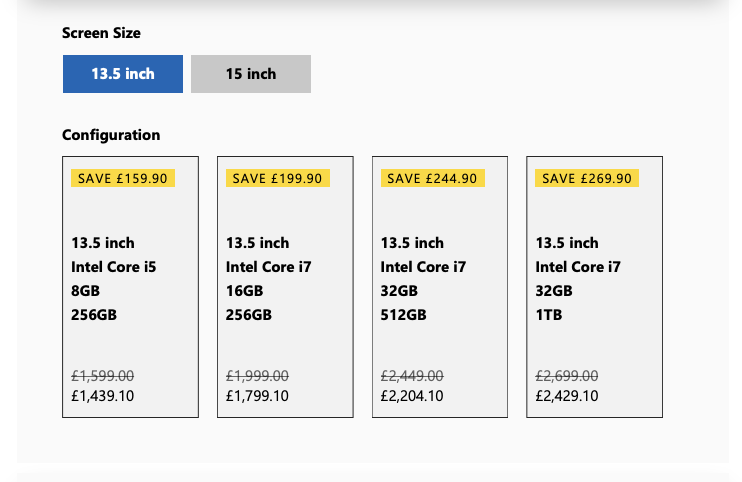Click the crossed-out £2,699.00 price
742x482 pixels.
[568, 376]
